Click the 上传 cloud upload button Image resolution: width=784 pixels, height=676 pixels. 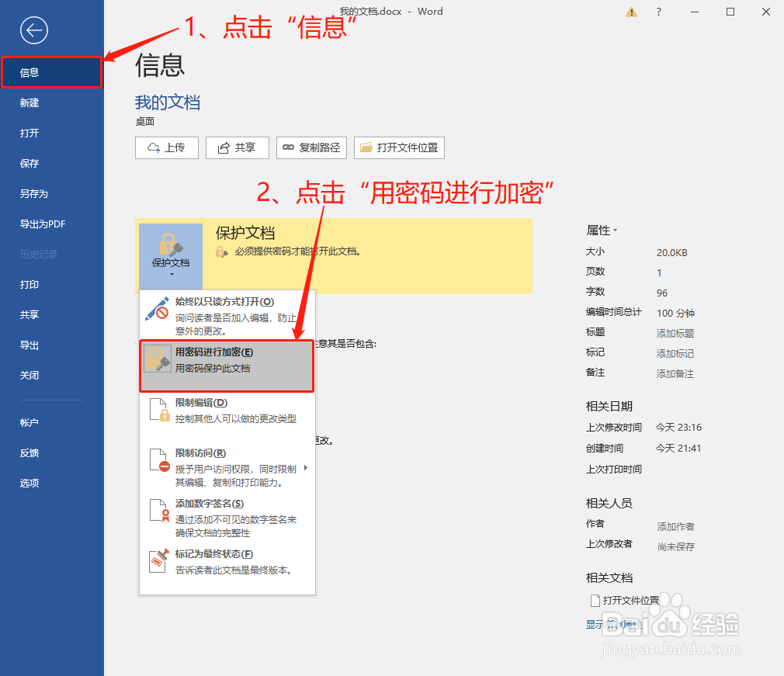coord(166,147)
